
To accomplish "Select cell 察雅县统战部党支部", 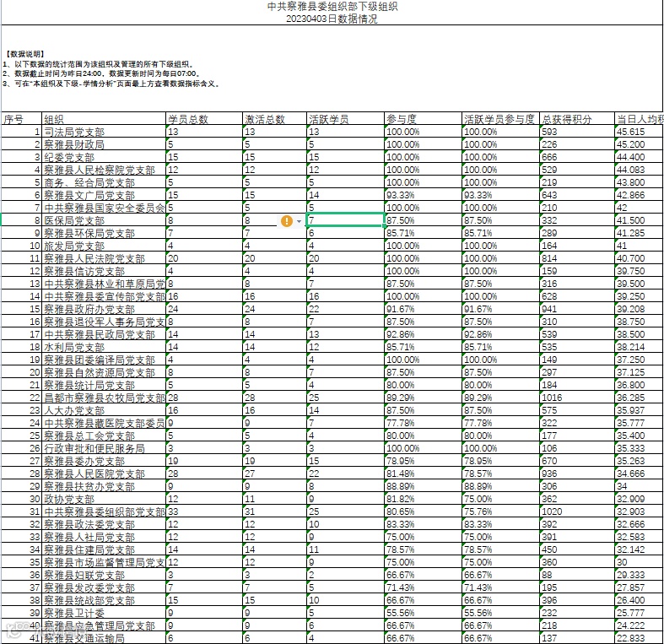I will pos(104,600).
